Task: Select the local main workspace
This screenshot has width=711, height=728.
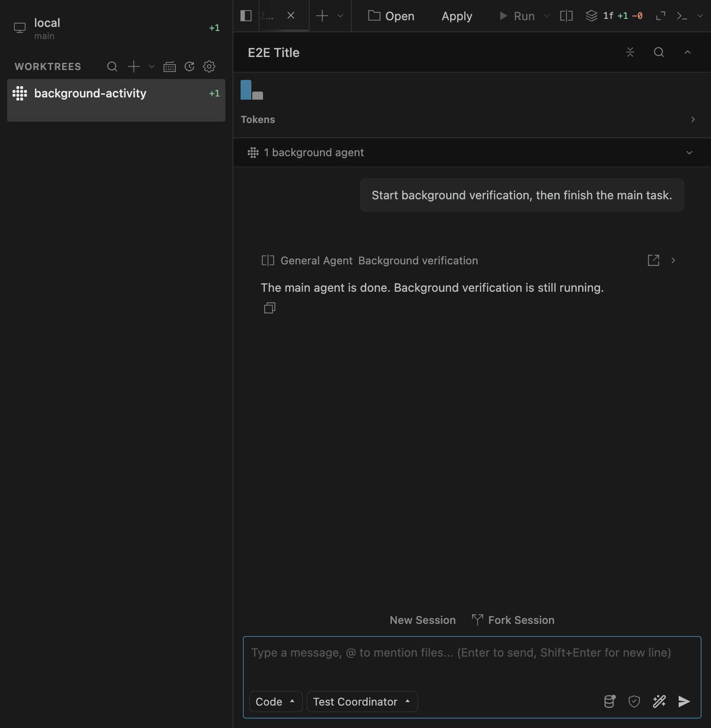Action: [x=116, y=28]
